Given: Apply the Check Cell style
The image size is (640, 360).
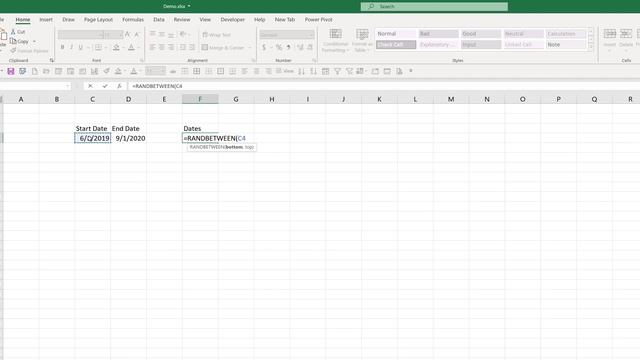Looking at the screenshot, I should click(x=396, y=44).
